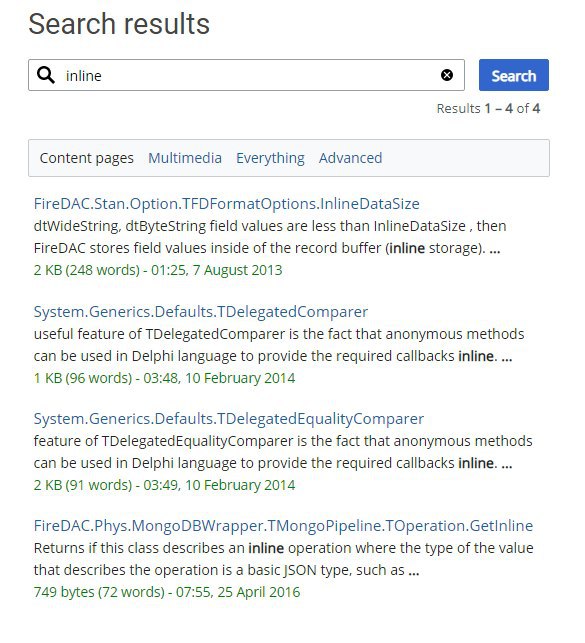Click snippet starting 'useful feature of TDelegatedComparer'
Screen dimensions: 585x643
tap(279, 345)
